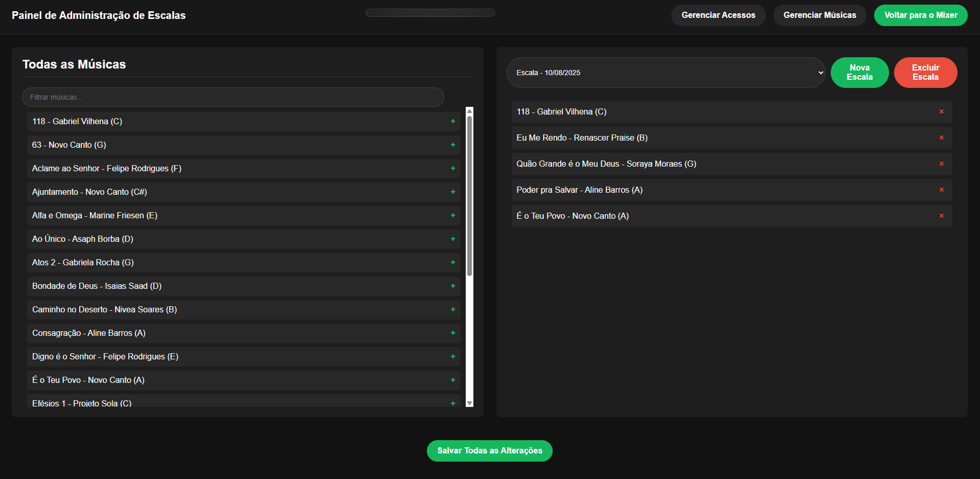
Task: Add Alfa e Omega using plus icon
Action: 452,216
